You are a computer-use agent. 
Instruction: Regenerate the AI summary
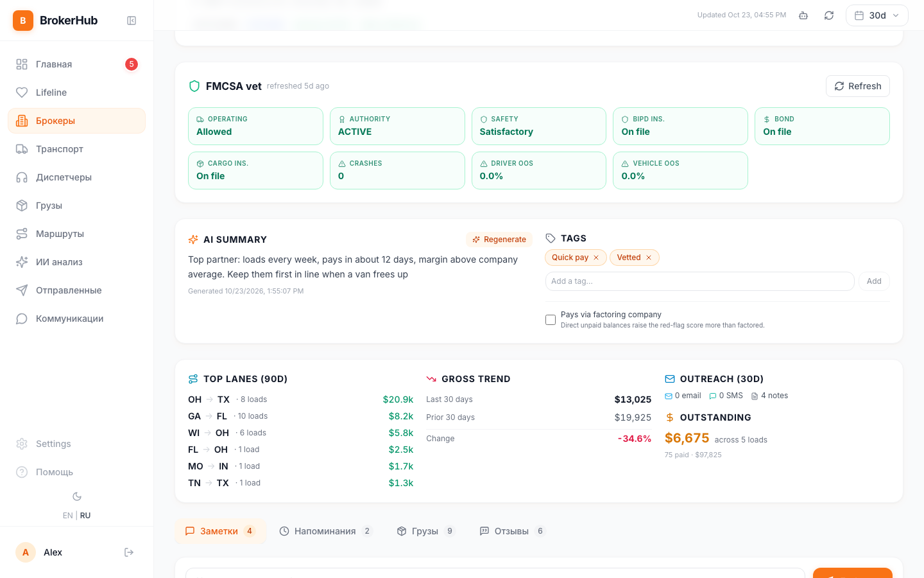499,240
